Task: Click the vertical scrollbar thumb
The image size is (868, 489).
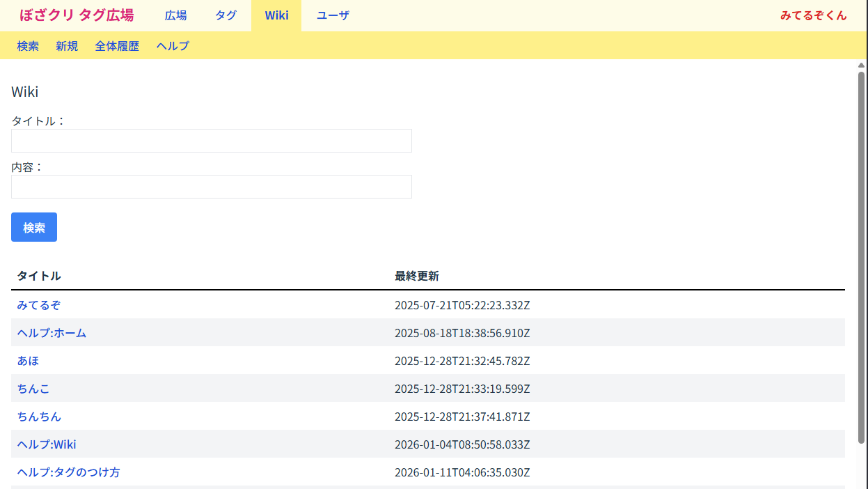Action: (x=861, y=258)
